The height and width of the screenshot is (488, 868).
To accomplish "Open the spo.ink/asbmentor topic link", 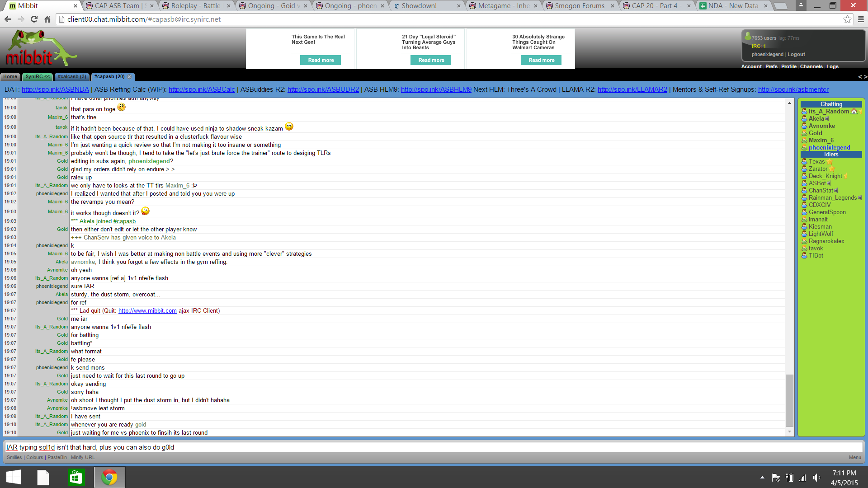I will point(793,89).
